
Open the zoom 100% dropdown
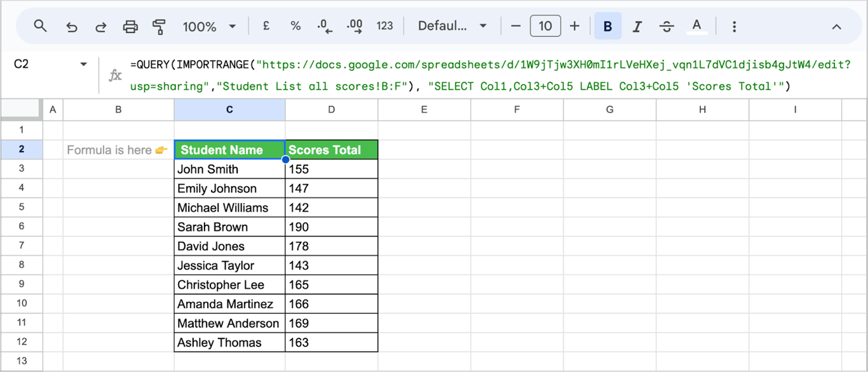pos(209,26)
